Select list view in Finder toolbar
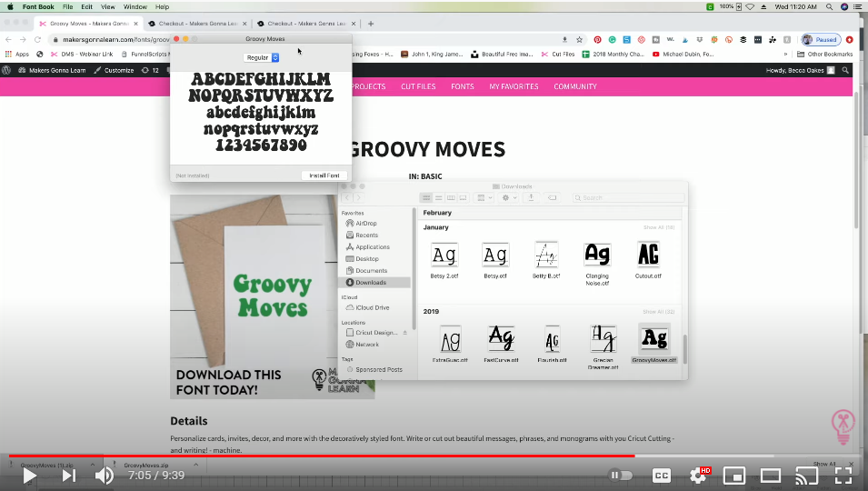The width and height of the screenshot is (868, 491). pos(438,197)
